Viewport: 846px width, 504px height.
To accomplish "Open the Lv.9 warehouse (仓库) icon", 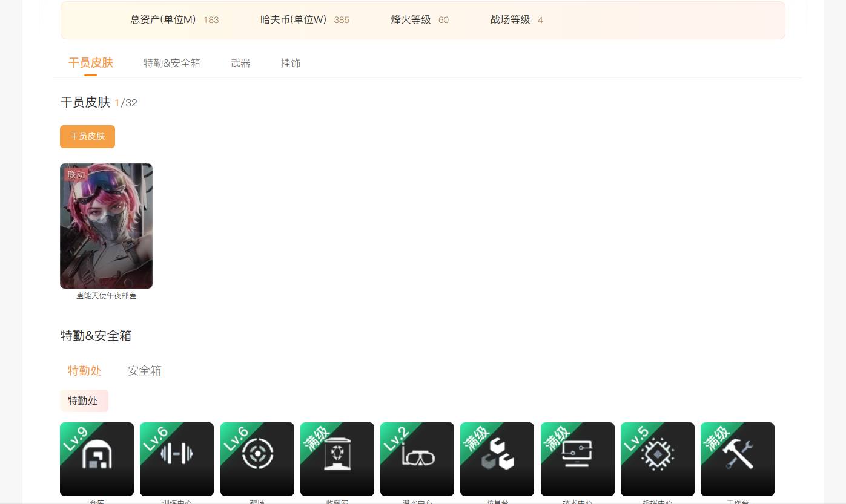I will click(97, 459).
